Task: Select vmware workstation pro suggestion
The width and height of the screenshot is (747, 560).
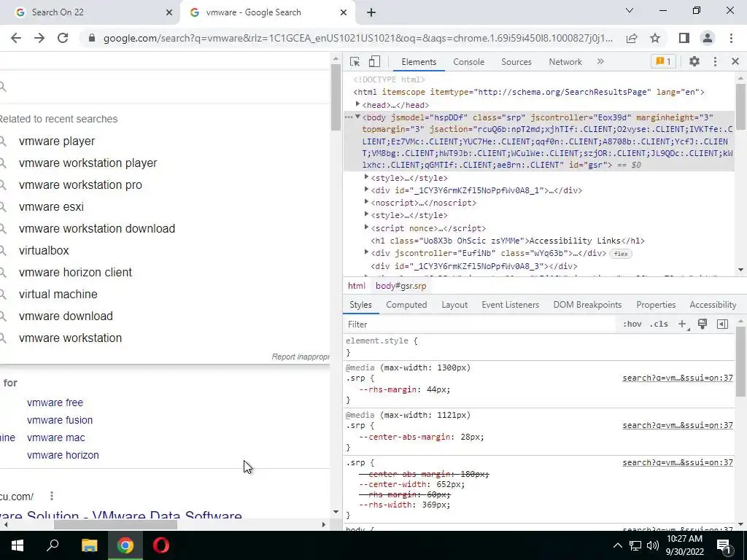Action: click(80, 184)
